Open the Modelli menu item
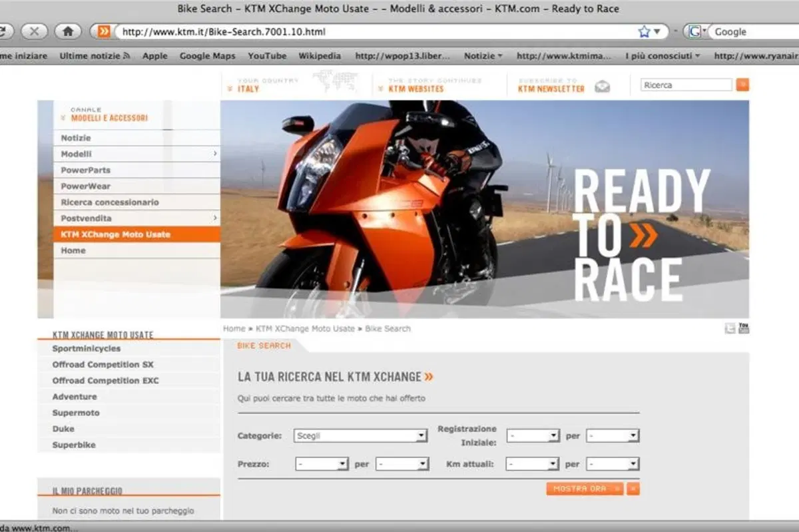This screenshot has height=532, width=799. pos(136,154)
